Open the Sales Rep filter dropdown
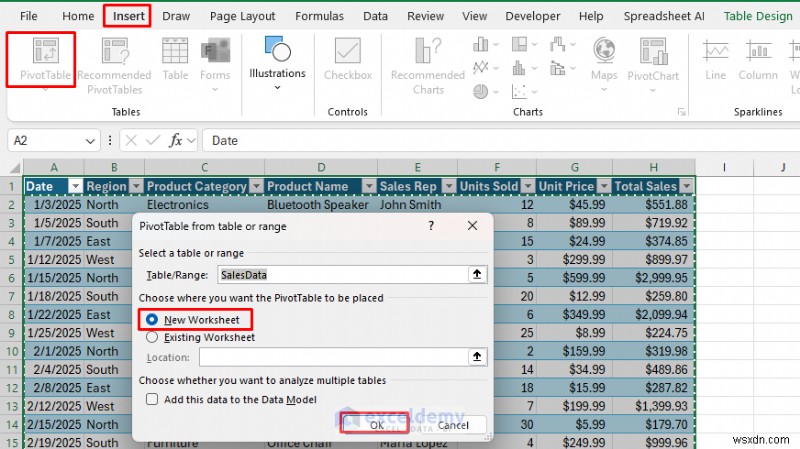 click(x=449, y=186)
